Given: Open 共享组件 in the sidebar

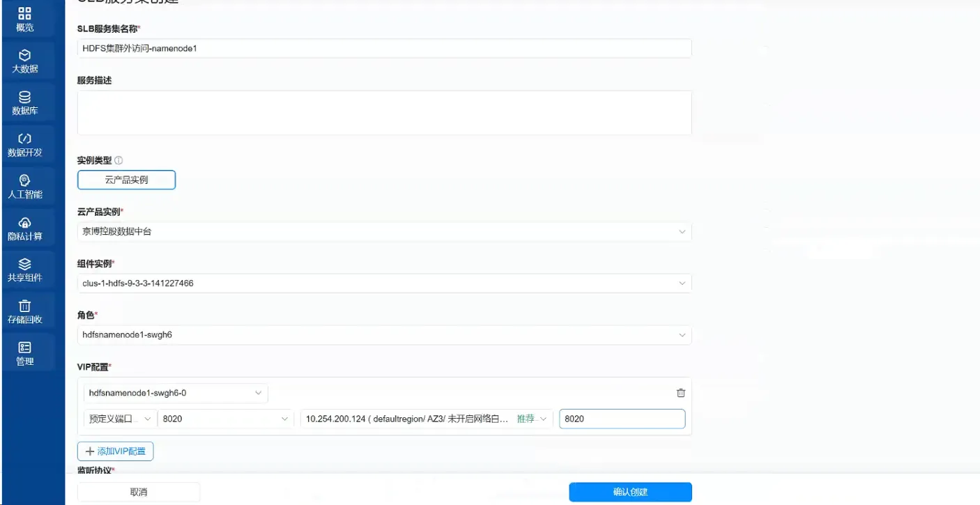Looking at the screenshot, I should 24,270.
